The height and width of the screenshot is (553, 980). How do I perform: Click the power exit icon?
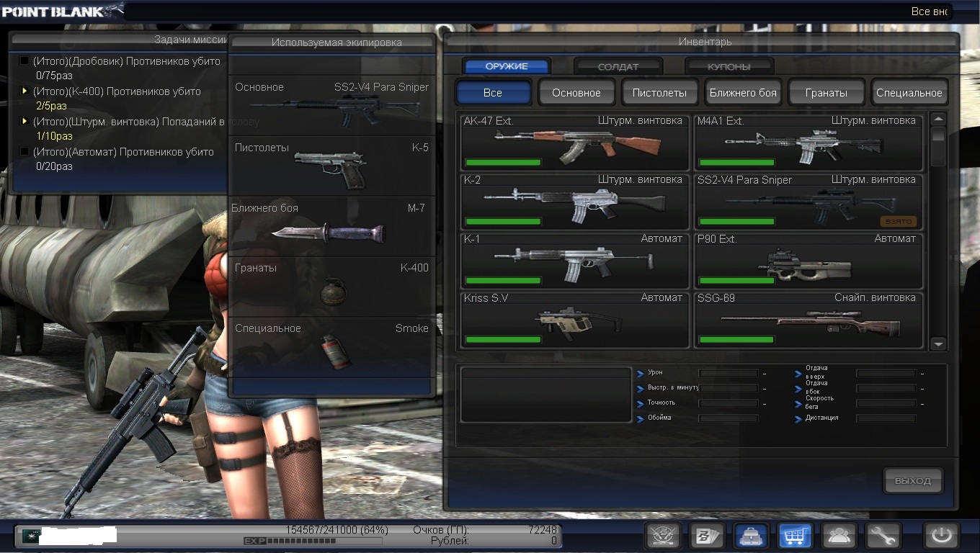942,536
